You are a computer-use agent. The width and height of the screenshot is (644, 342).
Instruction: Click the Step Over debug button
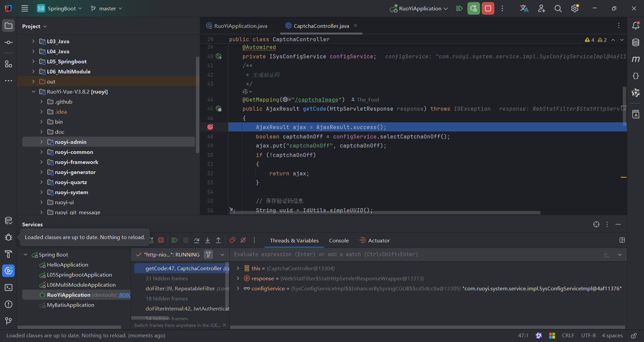pyautogui.click(x=197, y=240)
